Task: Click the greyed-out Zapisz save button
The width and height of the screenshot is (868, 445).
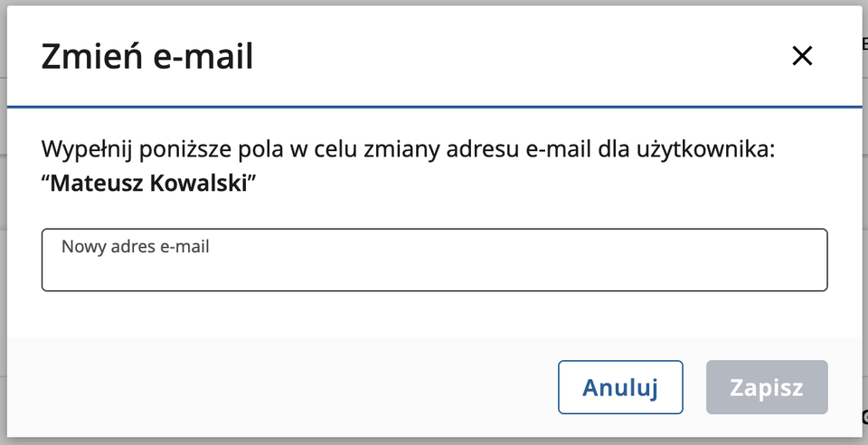Action: pyautogui.click(x=767, y=388)
